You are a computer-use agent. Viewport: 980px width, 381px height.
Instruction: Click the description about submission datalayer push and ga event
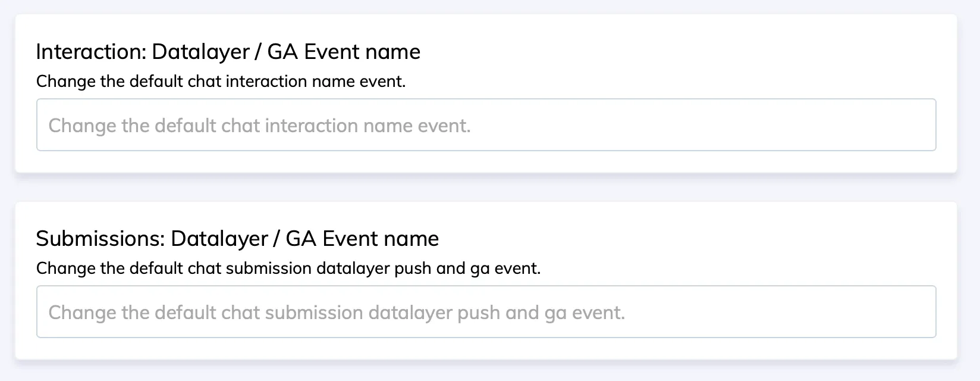288,268
